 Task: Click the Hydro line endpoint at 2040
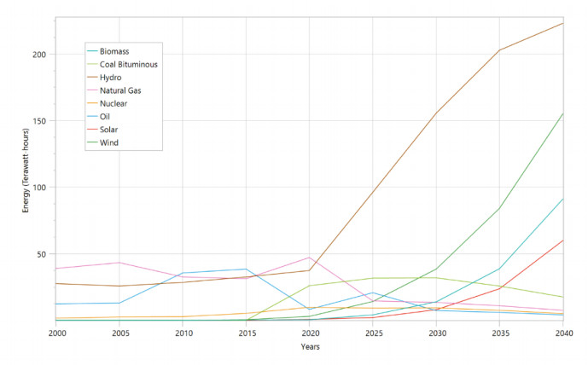563,23
